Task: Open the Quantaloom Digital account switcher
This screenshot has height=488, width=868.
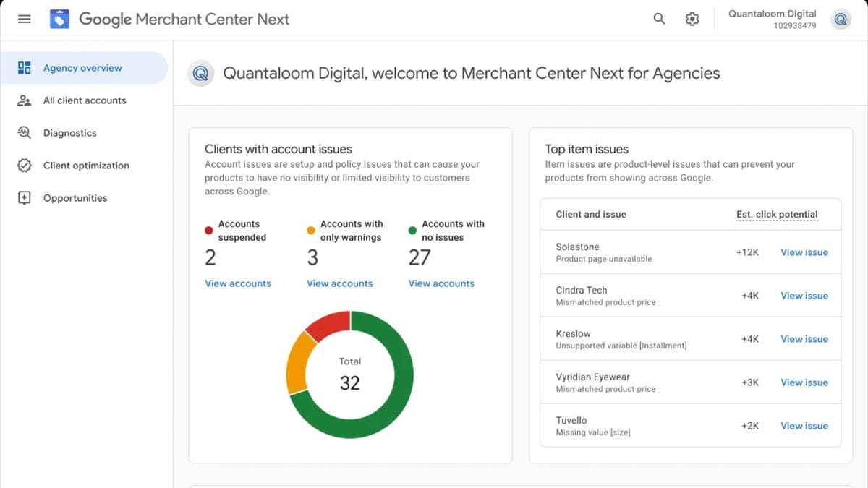Action: tap(772, 17)
